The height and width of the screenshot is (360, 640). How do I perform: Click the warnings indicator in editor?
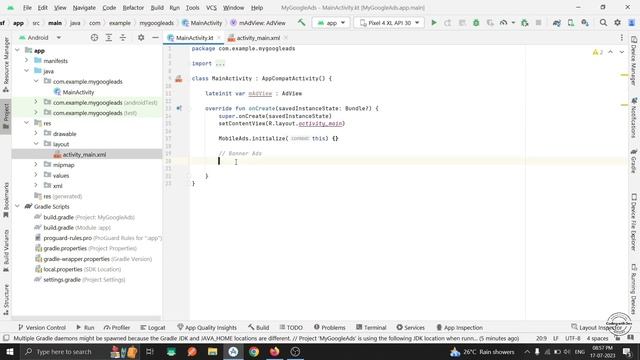(x=598, y=52)
